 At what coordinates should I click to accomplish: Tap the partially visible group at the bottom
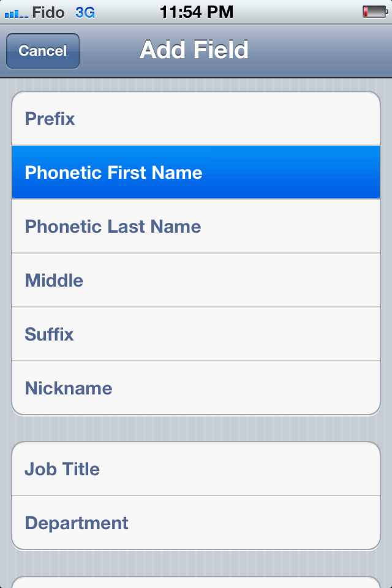click(x=196, y=582)
